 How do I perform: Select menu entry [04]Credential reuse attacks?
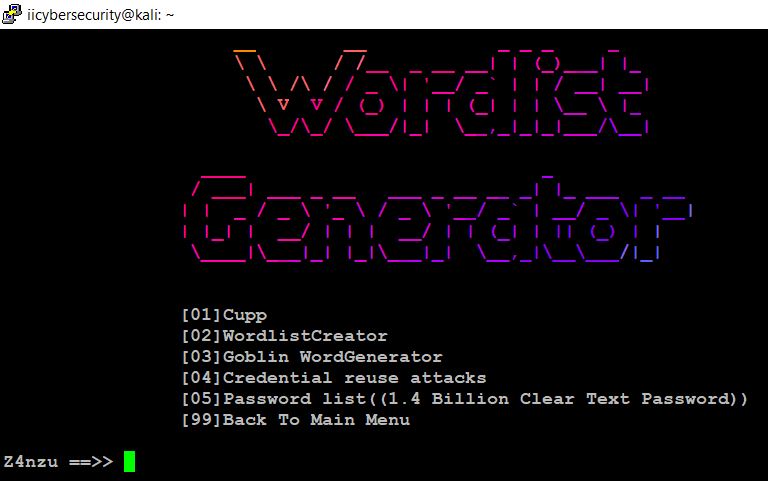[x=334, y=378]
